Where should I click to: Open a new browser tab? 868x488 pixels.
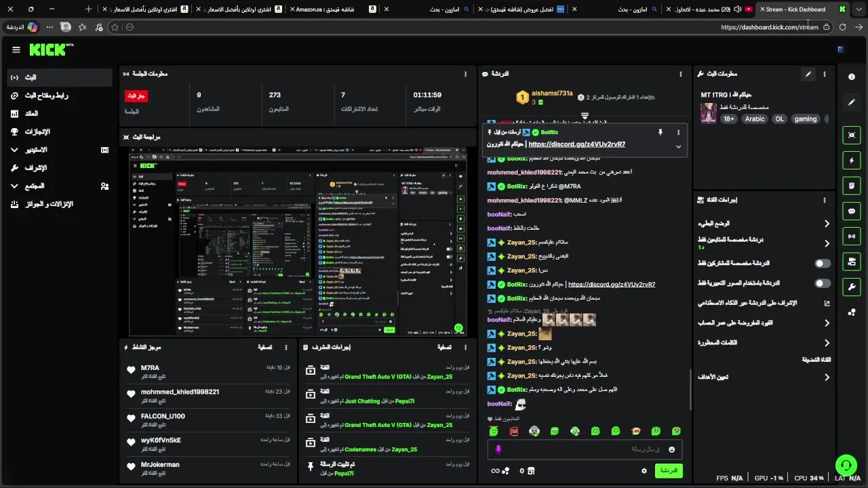(x=88, y=9)
